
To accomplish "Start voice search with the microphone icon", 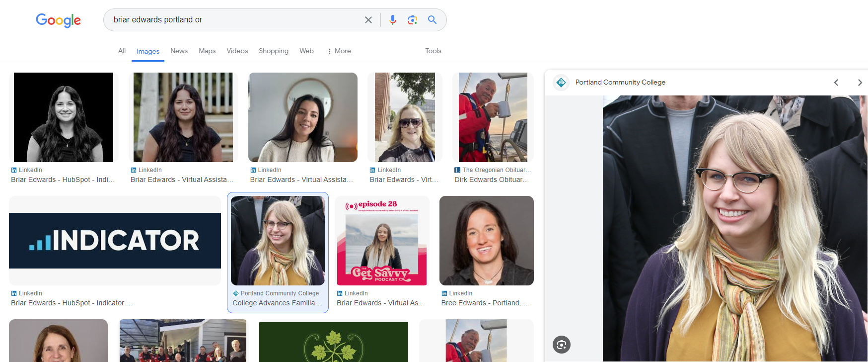I will [393, 20].
